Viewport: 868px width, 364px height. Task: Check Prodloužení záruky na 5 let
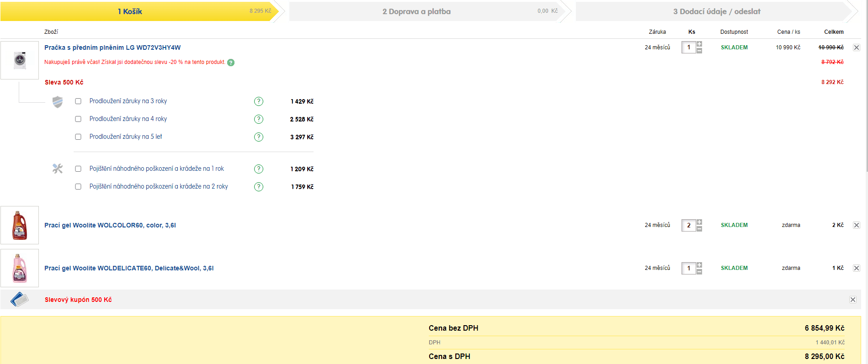pyautogui.click(x=78, y=137)
